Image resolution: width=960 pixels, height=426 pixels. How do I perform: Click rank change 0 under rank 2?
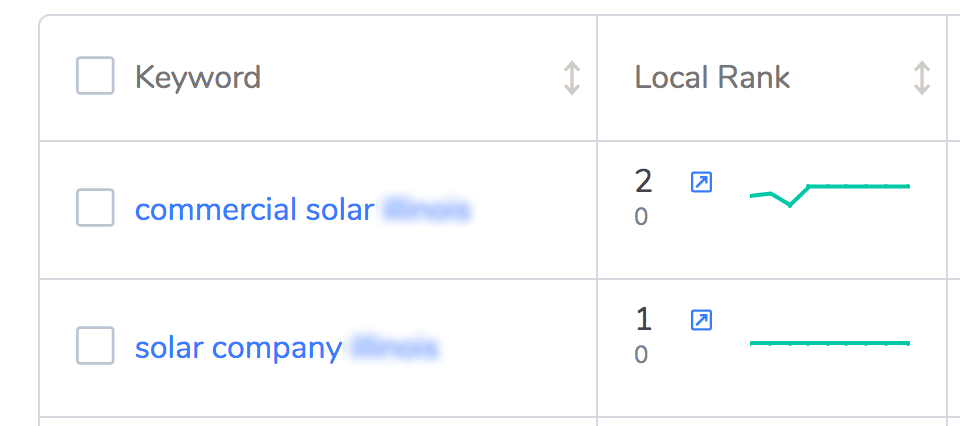click(x=641, y=217)
